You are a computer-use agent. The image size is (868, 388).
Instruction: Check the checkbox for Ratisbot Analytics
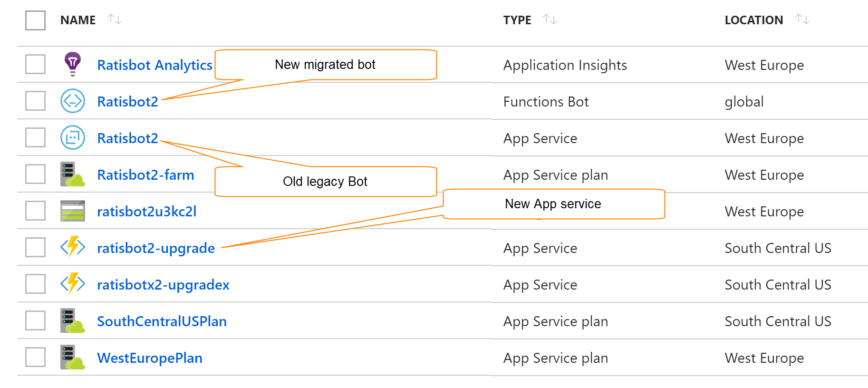pos(34,65)
